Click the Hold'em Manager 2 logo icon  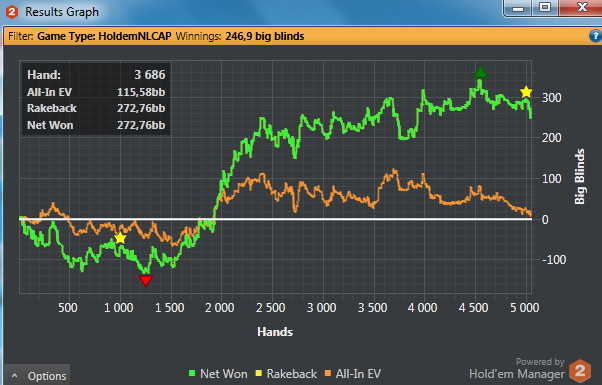click(x=580, y=371)
